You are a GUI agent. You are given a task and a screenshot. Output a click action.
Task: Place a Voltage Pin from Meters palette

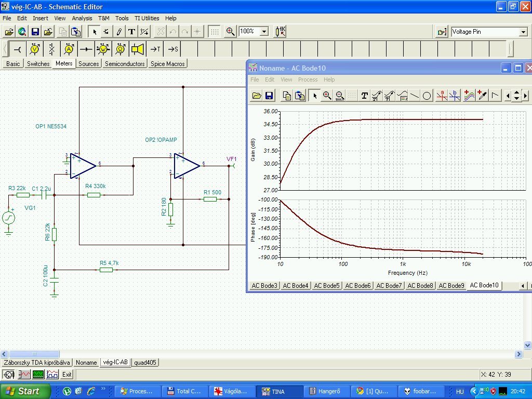coord(17,49)
